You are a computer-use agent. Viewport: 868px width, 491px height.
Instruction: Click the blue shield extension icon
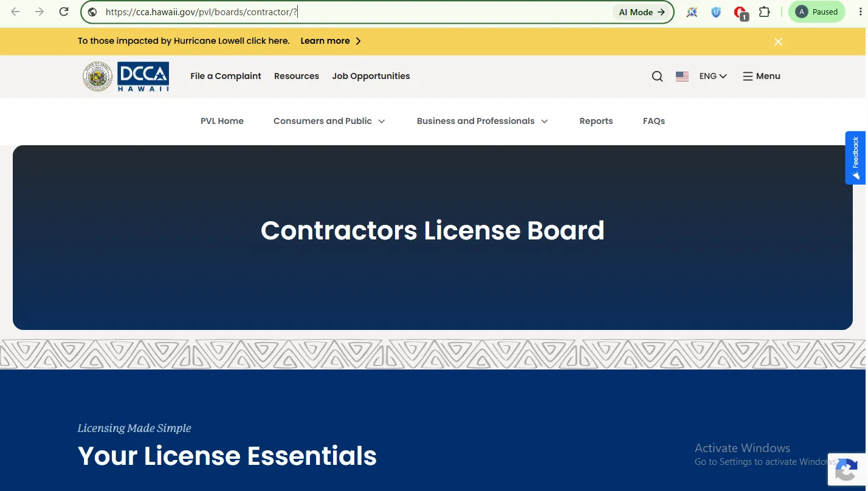pos(716,12)
